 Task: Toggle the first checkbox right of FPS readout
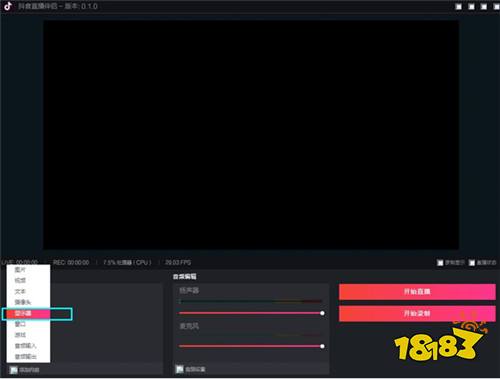click(440, 263)
